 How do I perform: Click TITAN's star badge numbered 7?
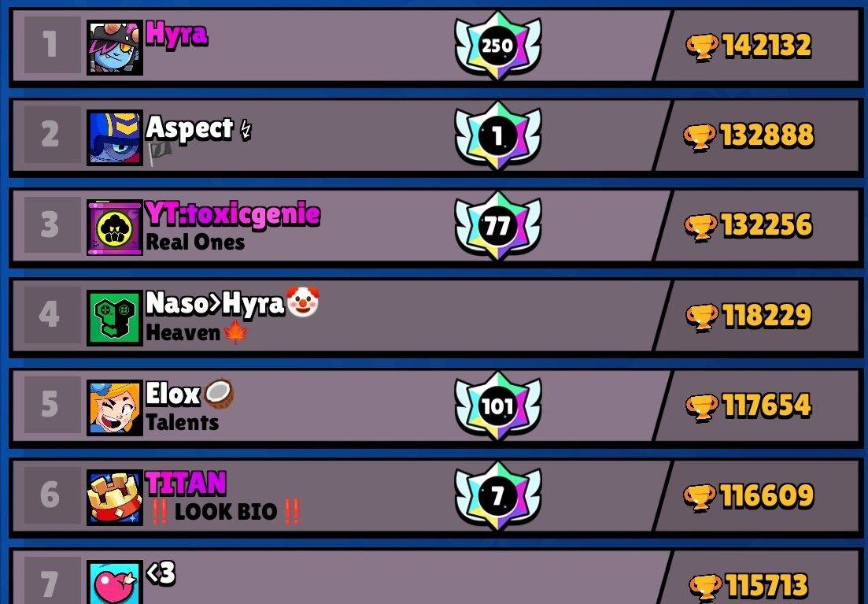(x=497, y=496)
